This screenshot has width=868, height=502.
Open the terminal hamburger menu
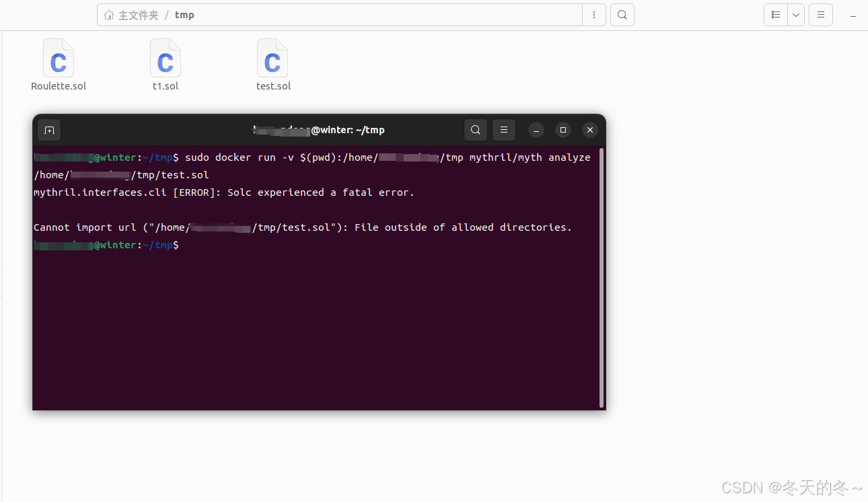click(x=504, y=130)
